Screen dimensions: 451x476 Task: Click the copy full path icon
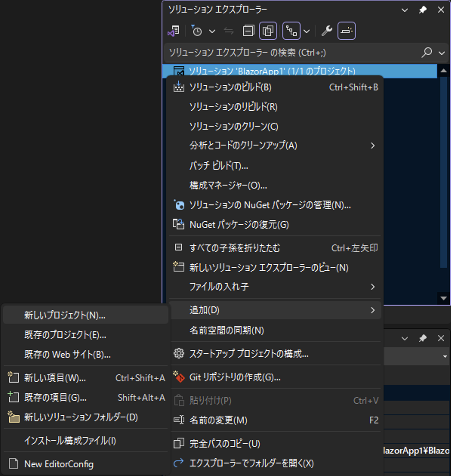tap(179, 443)
